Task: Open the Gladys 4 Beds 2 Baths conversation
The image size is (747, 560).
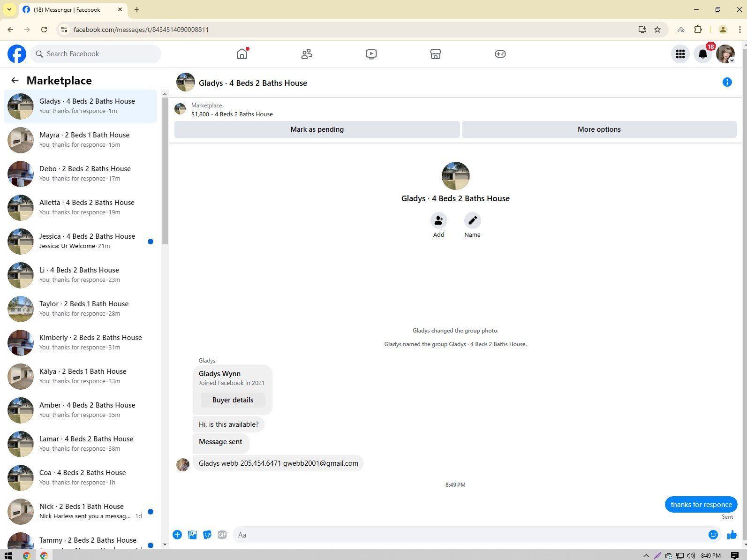Action: [81, 106]
